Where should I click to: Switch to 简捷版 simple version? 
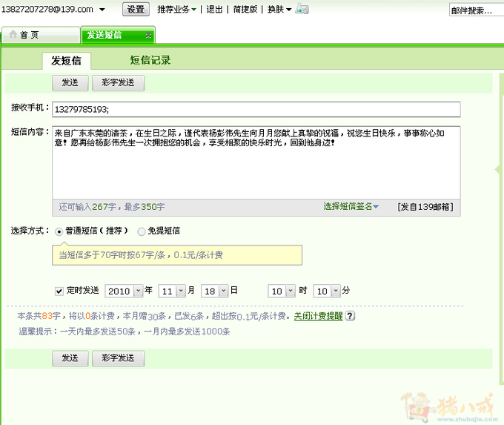[245, 10]
